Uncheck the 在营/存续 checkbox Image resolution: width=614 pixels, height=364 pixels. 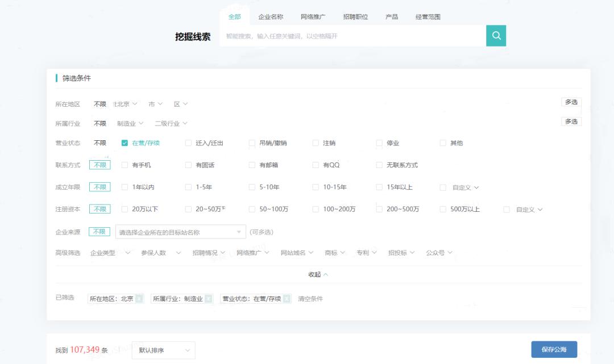click(x=125, y=143)
